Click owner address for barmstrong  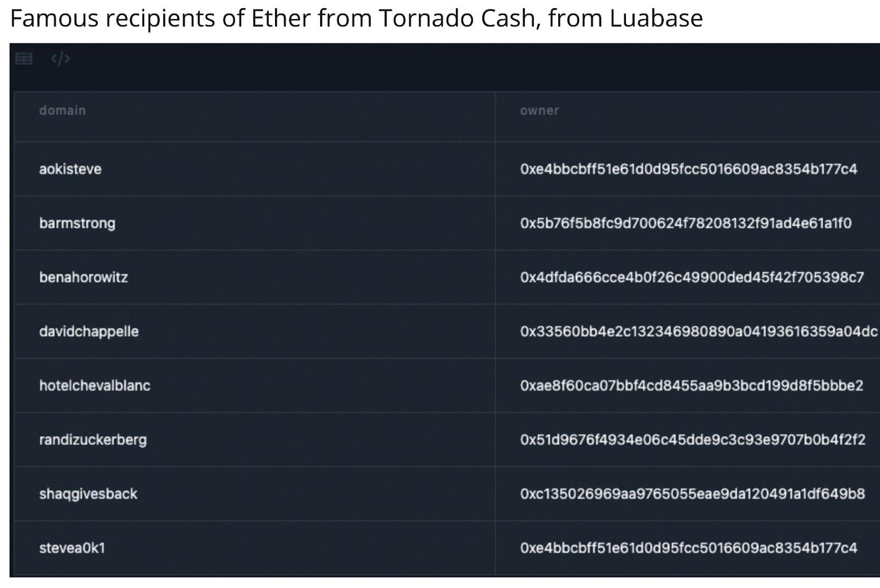(x=685, y=223)
